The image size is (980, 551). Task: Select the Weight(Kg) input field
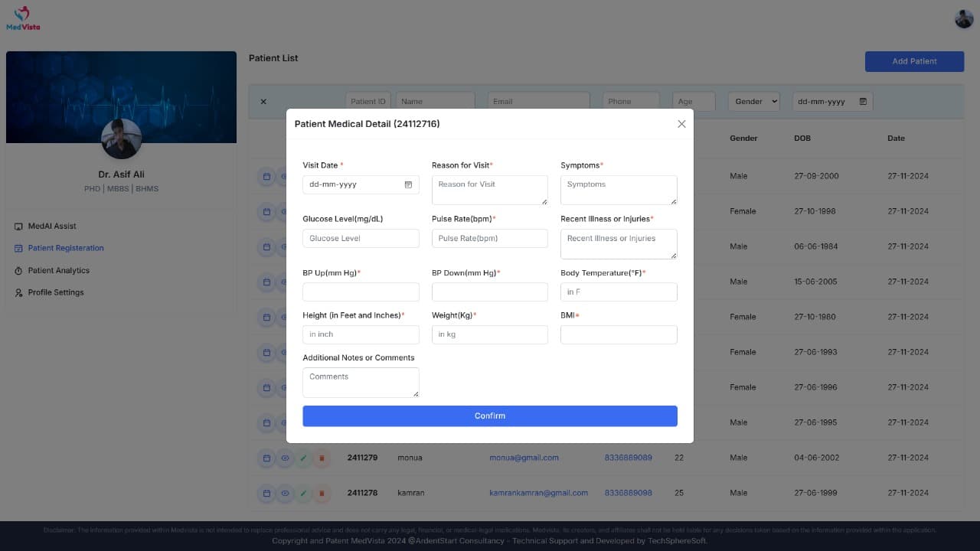[490, 334]
